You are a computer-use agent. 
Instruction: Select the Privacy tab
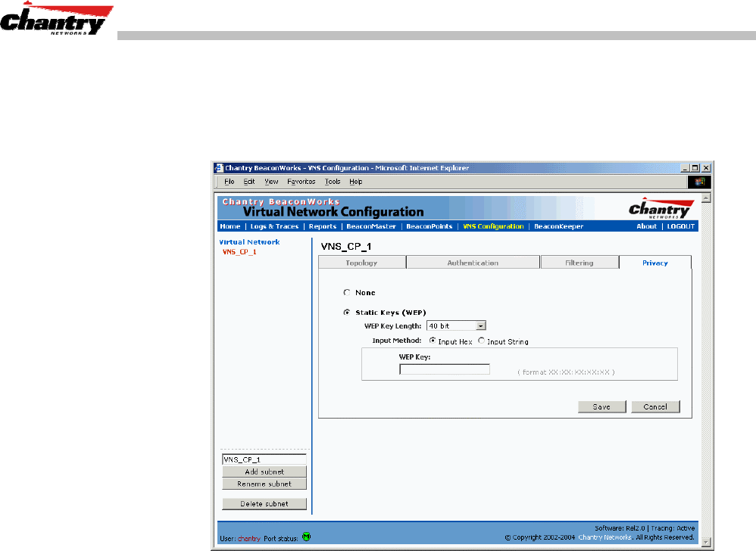[655, 263]
